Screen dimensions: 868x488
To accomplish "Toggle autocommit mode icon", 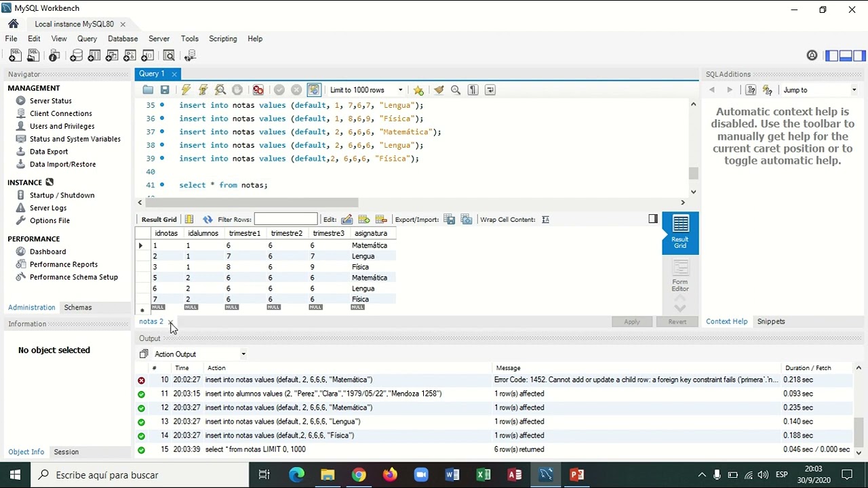I will pos(313,89).
